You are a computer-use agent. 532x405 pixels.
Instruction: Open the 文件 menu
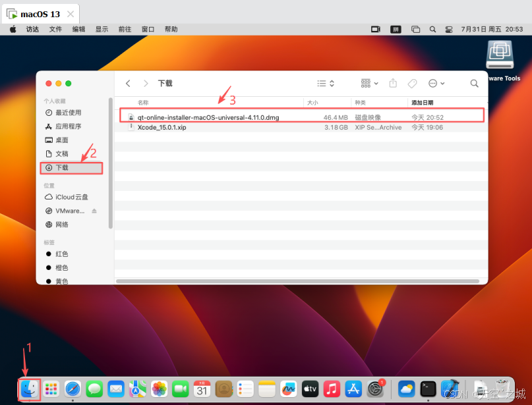[x=55, y=30]
